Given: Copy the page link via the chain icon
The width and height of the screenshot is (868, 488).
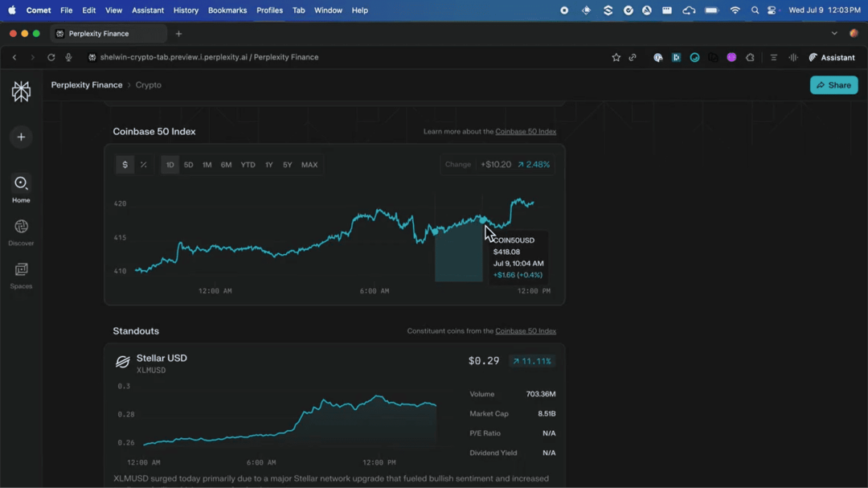Looking at the screenshot, I should [633, 57].
